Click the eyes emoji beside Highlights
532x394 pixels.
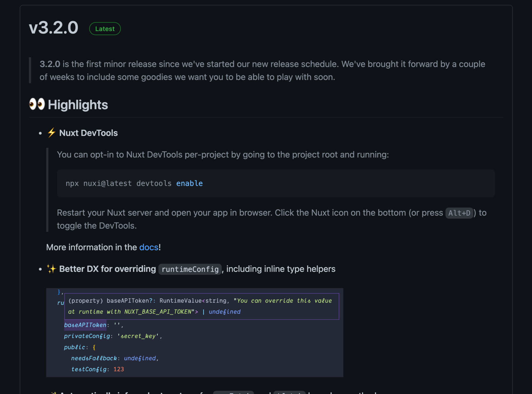tap(37, 104)
